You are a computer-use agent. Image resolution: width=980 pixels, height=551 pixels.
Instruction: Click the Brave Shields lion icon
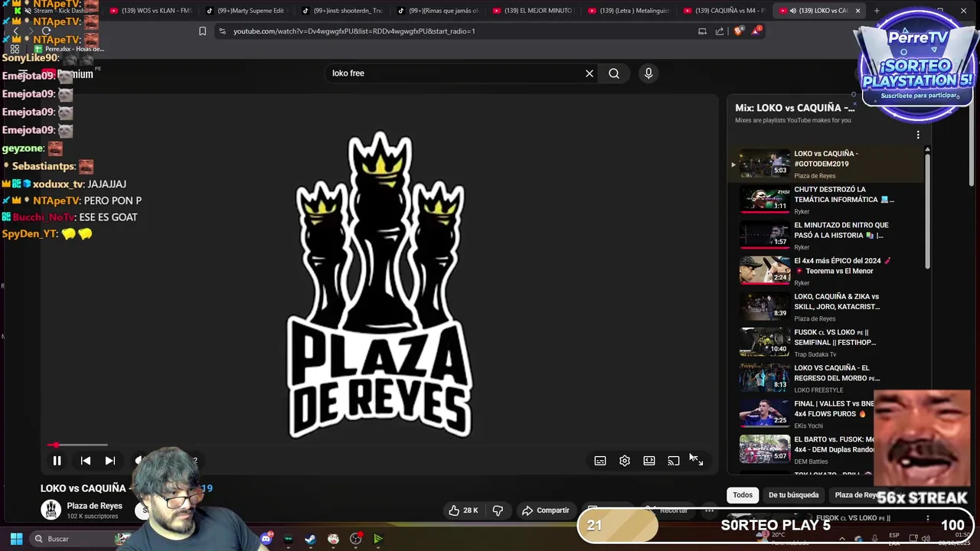pos(738,31)
